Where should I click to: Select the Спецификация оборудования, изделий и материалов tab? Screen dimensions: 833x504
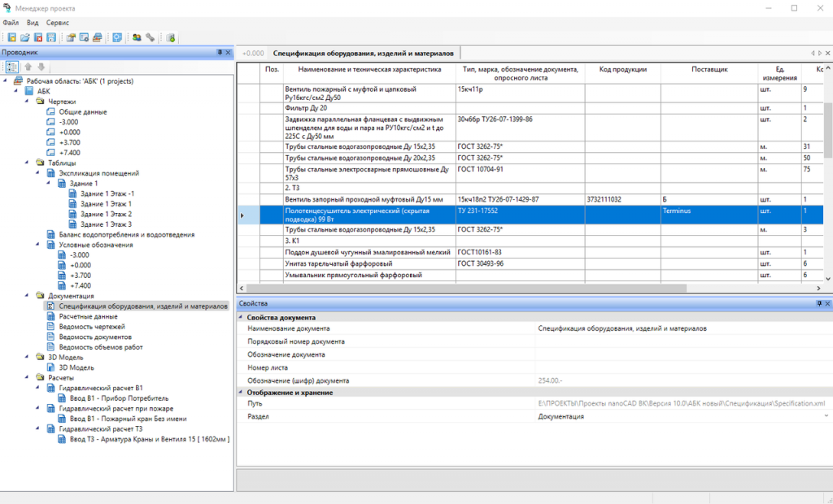pyautogui.click(x=364, y=53)
